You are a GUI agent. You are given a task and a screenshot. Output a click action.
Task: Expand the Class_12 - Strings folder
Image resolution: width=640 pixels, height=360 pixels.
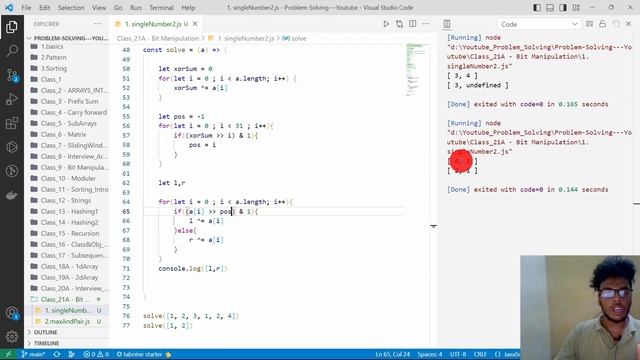click(67, 200)
